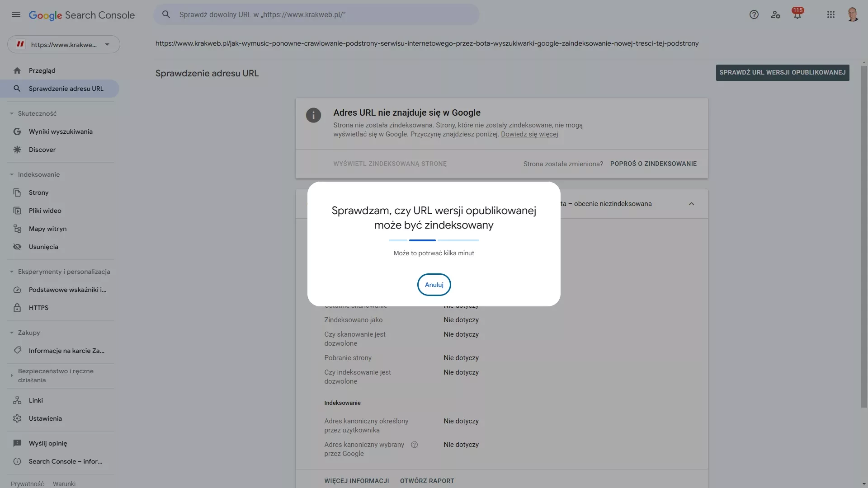868x488 pixels.
Task: Click the HTTPS padlock icon
Action: [17, 308]
